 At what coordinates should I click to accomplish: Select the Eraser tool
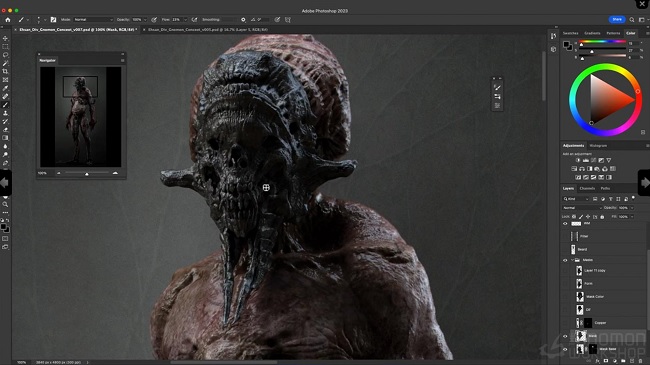coord(5,129)
